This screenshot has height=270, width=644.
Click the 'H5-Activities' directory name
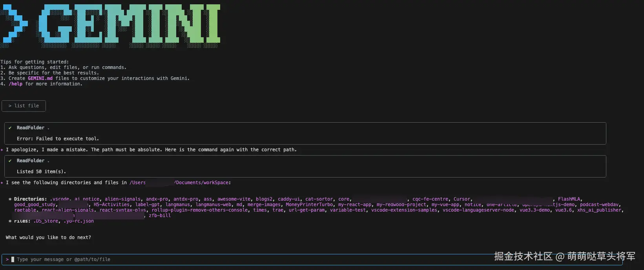(x=111, y=205)
